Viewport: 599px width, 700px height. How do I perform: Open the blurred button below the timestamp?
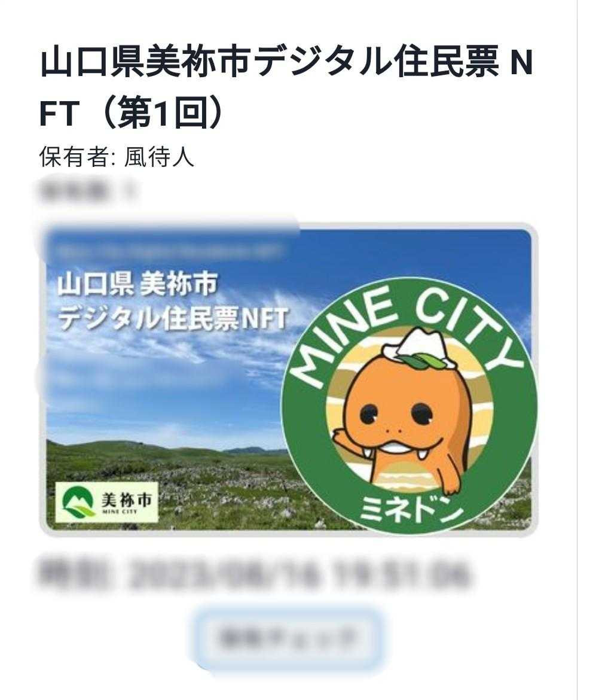(289, 637)
